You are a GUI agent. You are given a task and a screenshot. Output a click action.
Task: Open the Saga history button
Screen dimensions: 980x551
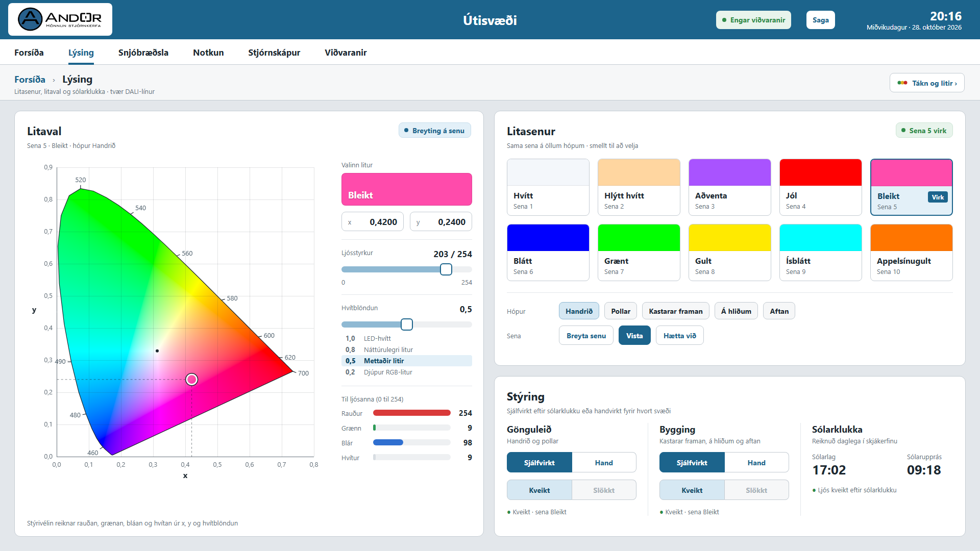(820, 20)
